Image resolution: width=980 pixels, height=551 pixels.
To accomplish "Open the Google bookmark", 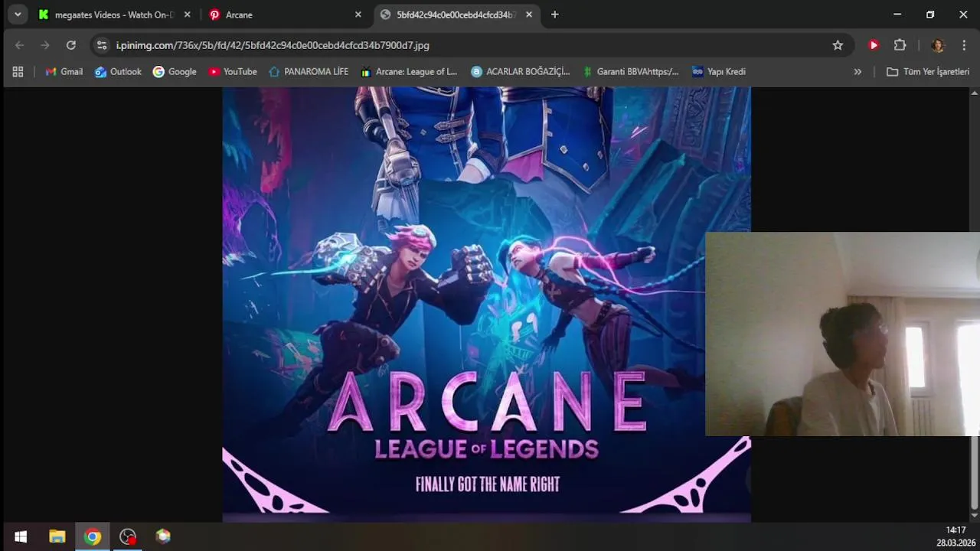I will point(175,72).
